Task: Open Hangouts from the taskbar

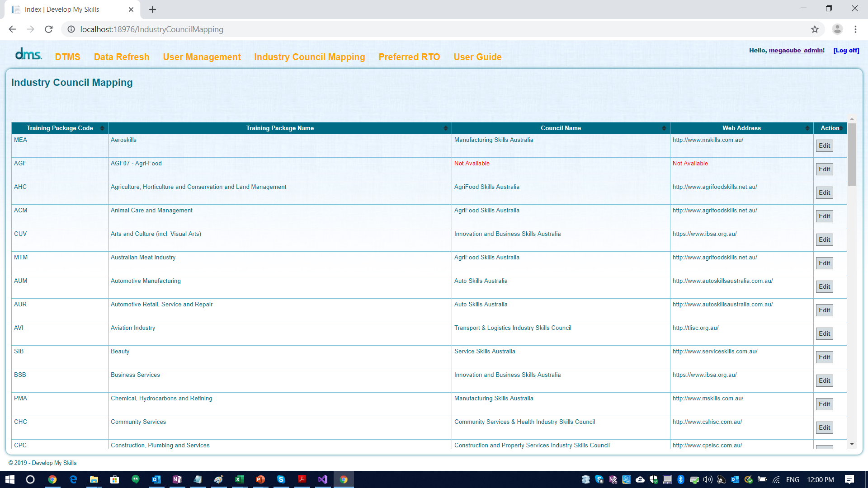Action: click(136, 479)
